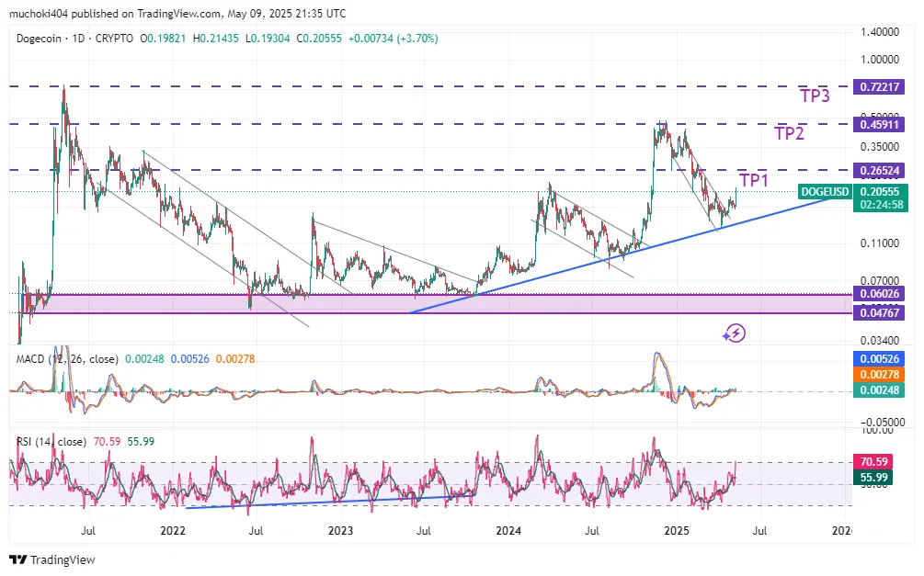Viewport: 924px width, 576px height.
Task: Click the 0.06026 support zone label
Action: pos(879,294)
